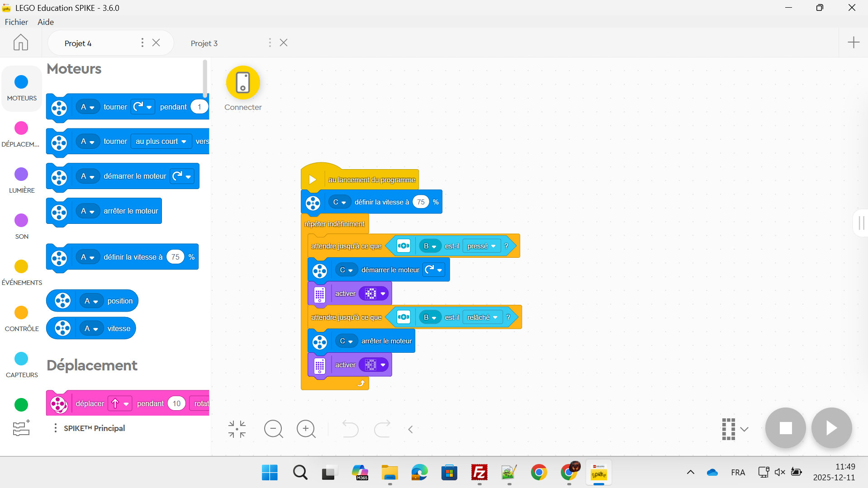This screenshot has height=488, width=868.
Task: Open the home screen icon
Action: [x=21, y=43]
